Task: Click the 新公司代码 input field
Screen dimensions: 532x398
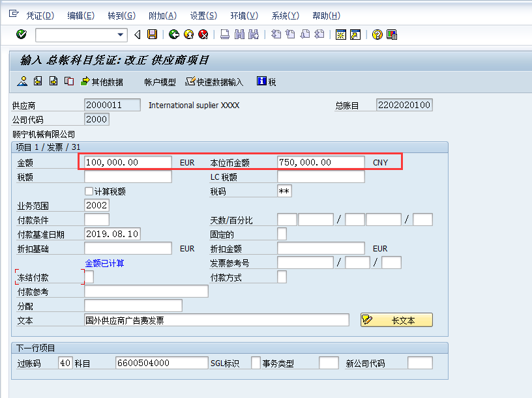Action: click(x=420, y=363)
